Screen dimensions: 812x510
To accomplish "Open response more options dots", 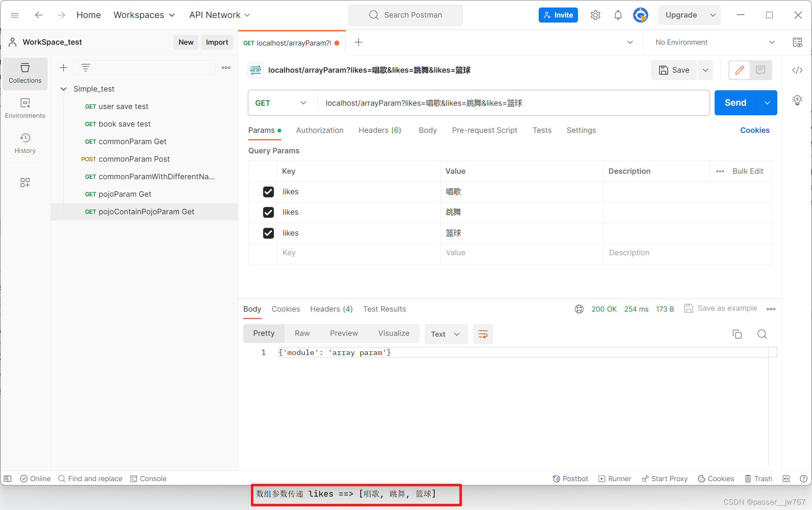I will [771, 309].
